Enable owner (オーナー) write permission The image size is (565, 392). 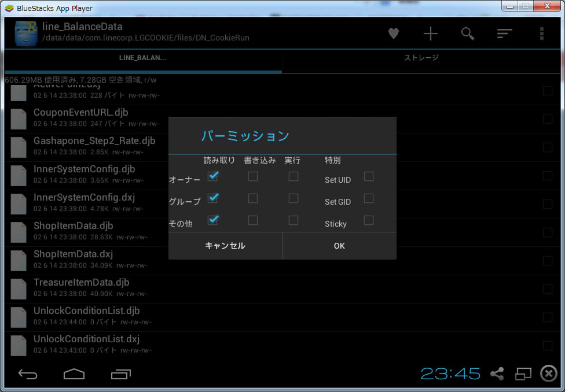(253, 176)
